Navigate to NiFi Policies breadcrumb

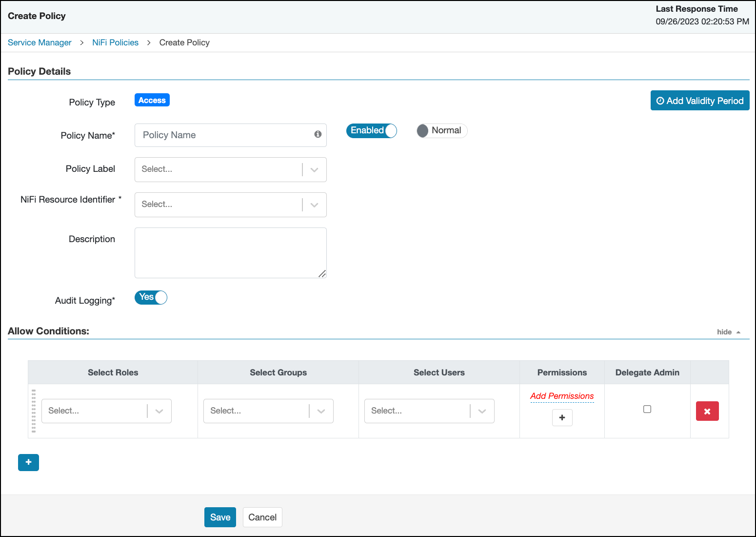coord(115,42)
